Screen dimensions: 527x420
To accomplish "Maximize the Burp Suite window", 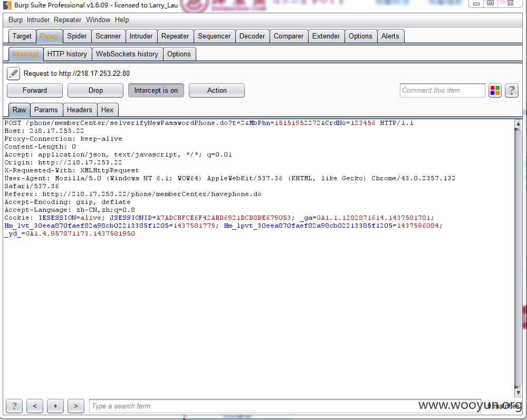I will coord(491,3).
